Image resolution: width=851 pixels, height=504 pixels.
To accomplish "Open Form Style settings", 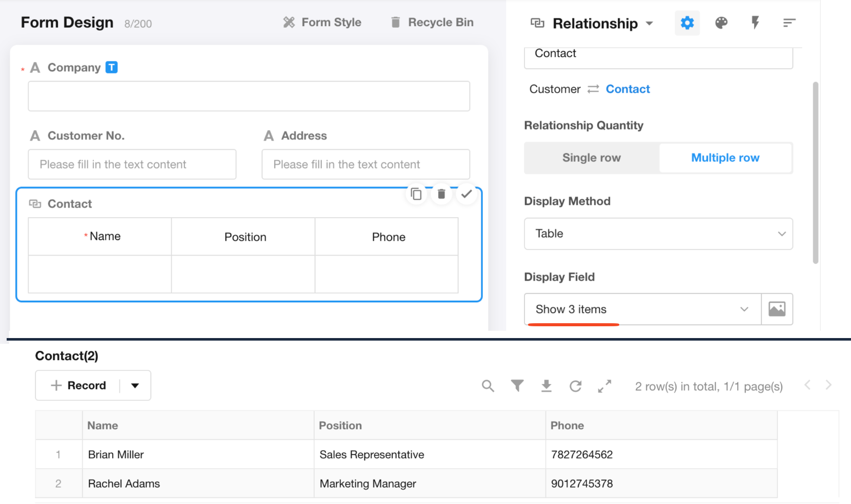I will pos(322,23).
